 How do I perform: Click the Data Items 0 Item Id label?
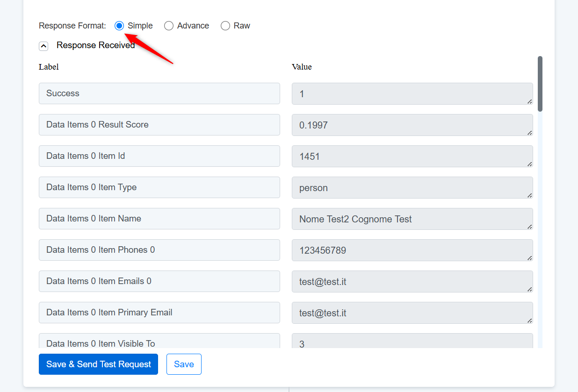[x=159, y=156]
